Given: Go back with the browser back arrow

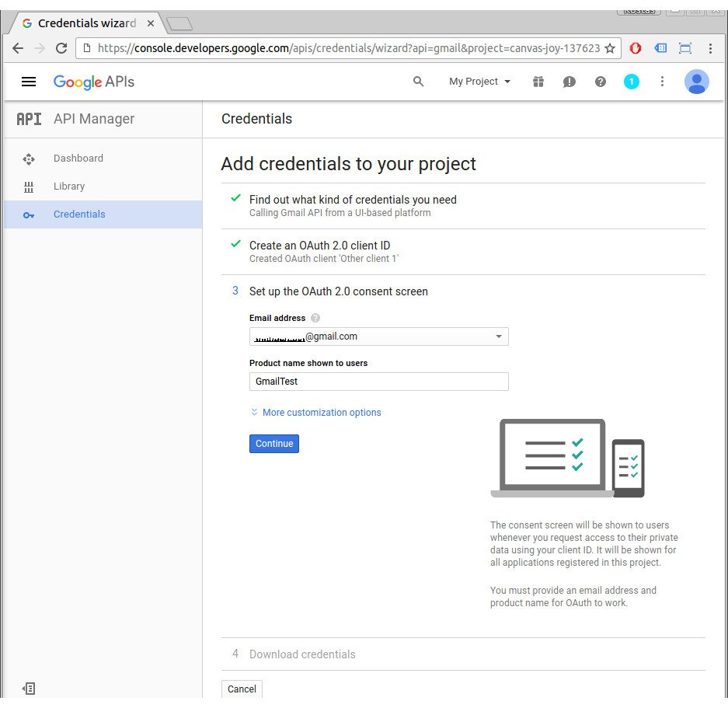Looking at the screenshot, I should click(18, 48).
